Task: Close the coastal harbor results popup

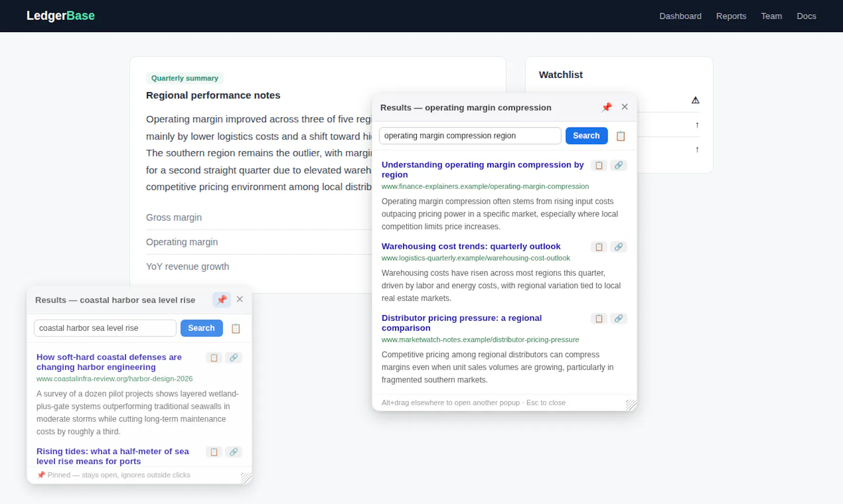Action: click(240, 299)
